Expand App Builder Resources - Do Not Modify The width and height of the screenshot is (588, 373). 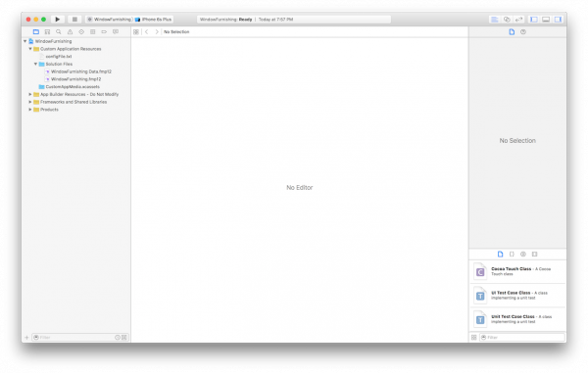coord(30,94)
